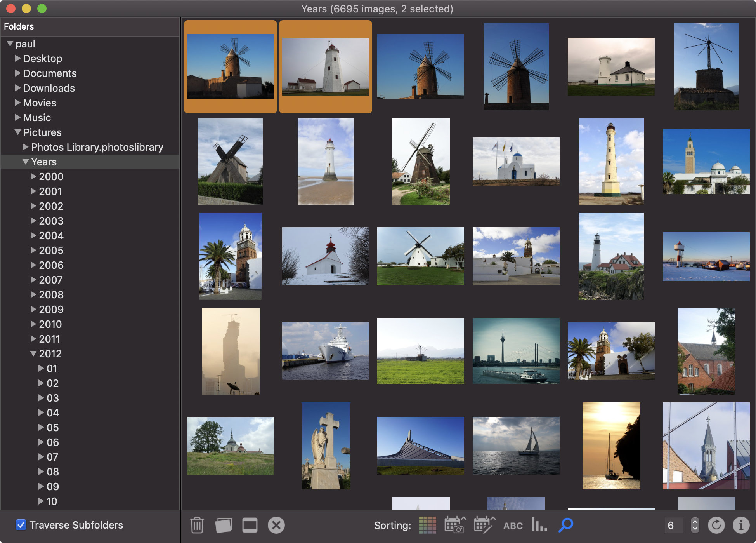
Task: Click the columns count stepper arrows
Action: click(x=695, y=525)
